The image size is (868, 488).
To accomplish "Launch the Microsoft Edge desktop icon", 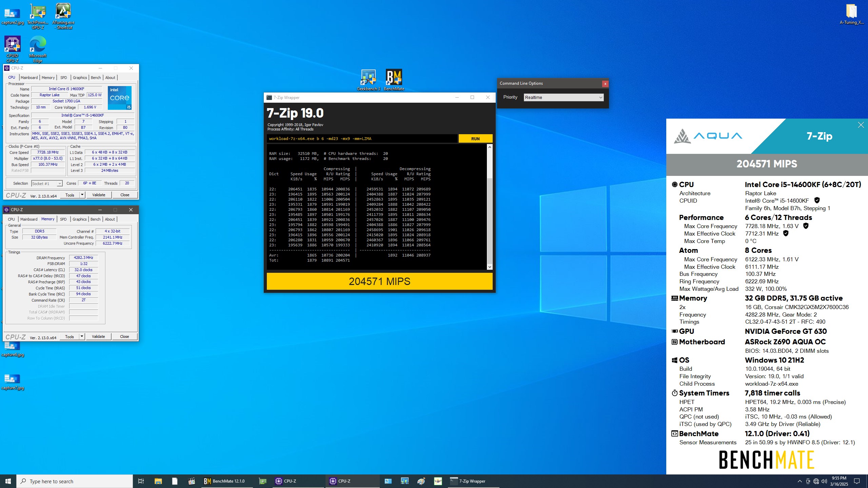I will tap(38, 49).
